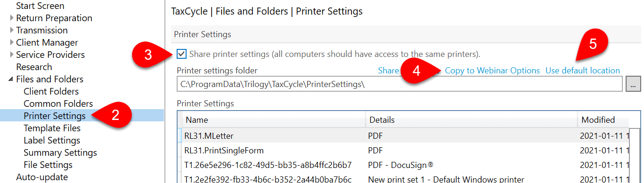Viewport: 644px width, 183px height.
Task: Select Client Manager in options tree
Action: (47, 43)
